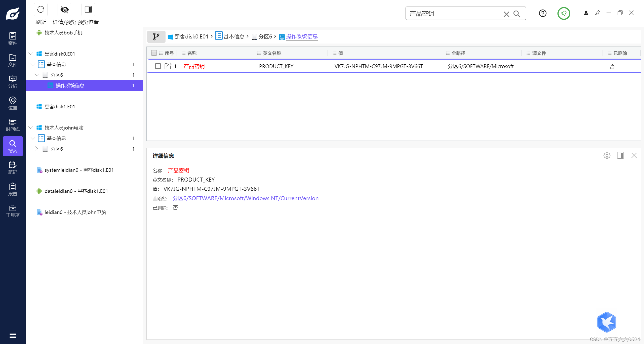Click the Refresh (刷新) toolbar icon

click(x=41, y=10)
